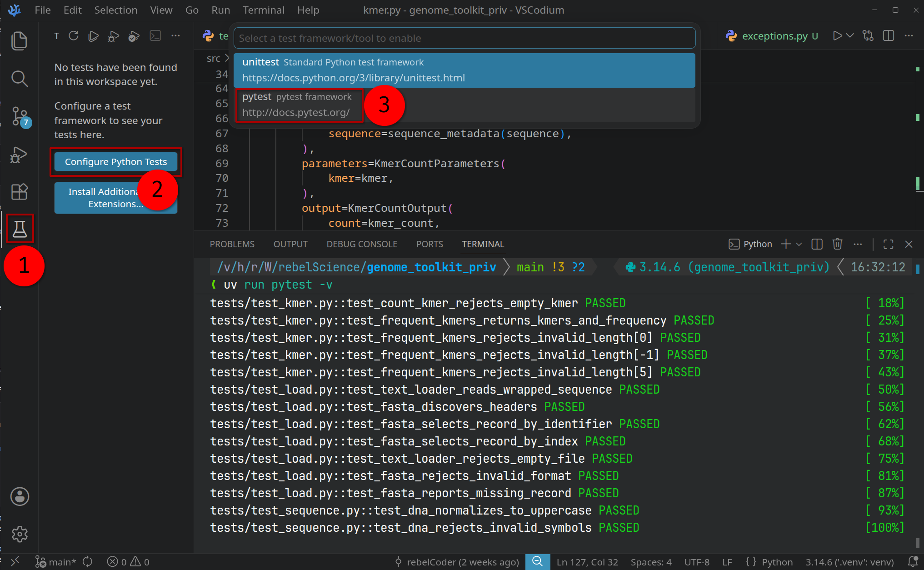Open notifications bell in status bar
This screenshot has width=924, height=570.
[x=912, y=562]
